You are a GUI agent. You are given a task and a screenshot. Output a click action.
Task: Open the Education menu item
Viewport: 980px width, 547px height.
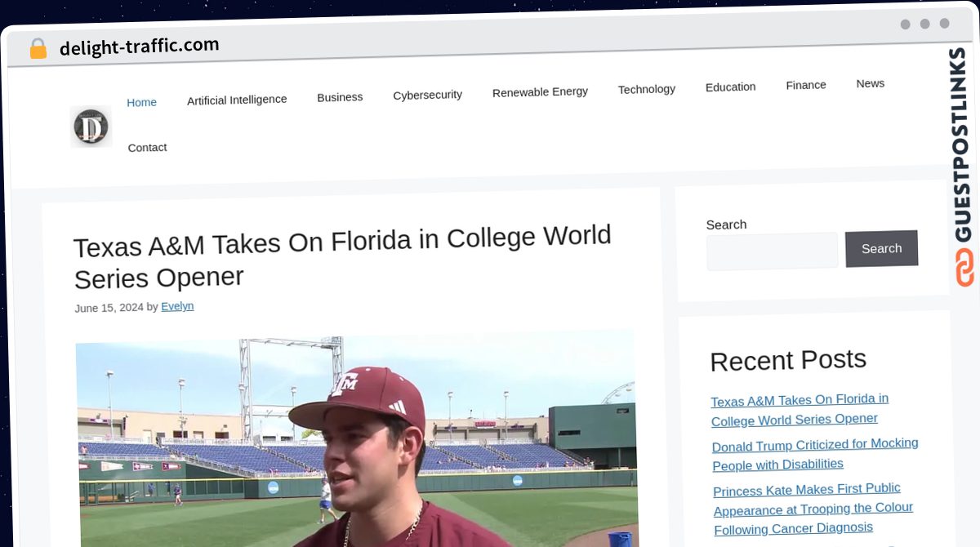coord(731,87)
